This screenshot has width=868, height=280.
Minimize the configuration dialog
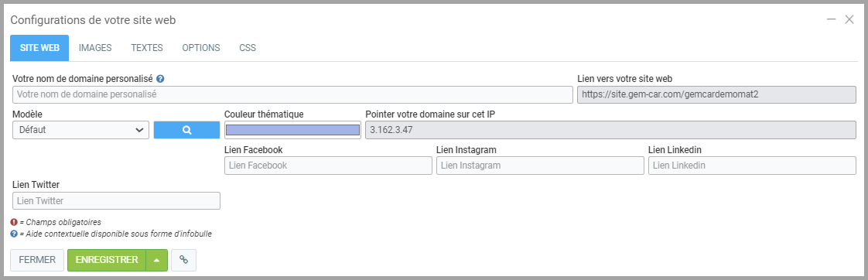click(x=831, y=19)
